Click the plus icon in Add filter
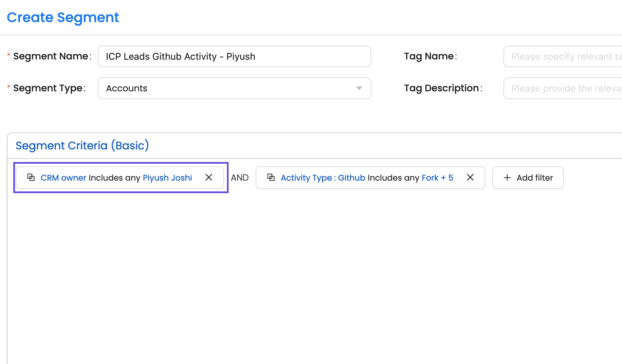 [507, 178]
